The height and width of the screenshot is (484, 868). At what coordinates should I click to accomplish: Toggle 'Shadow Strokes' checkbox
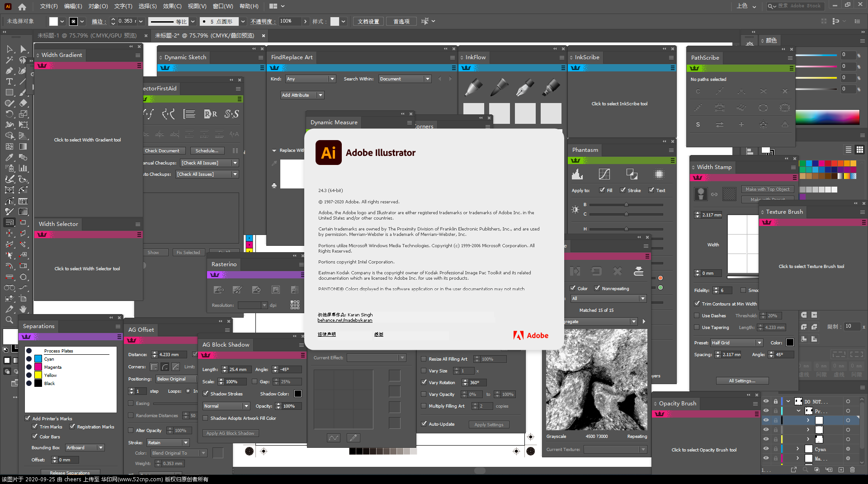pyautogui.click(x=206, y=394)
